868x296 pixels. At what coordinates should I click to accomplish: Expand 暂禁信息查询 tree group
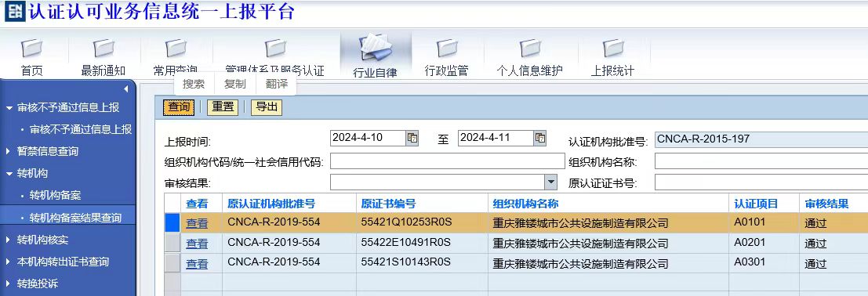[x=9, y=152]
